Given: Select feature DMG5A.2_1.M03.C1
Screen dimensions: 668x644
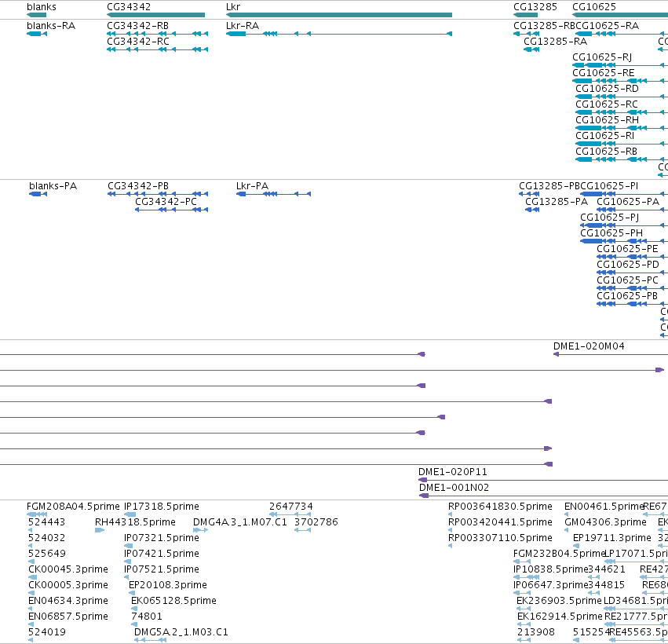Looking at the screenshot, I should click(x=181, y=632).
